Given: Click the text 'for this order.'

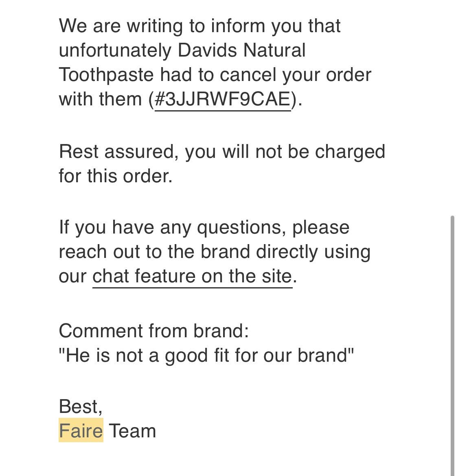Looking at the screenshot, I should point(116,176).
